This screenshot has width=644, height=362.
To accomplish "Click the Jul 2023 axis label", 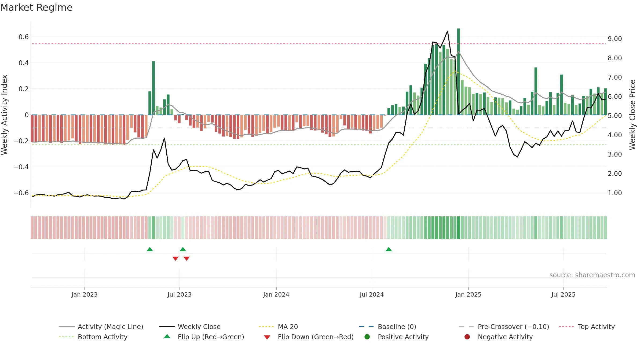I will point(180,294).
